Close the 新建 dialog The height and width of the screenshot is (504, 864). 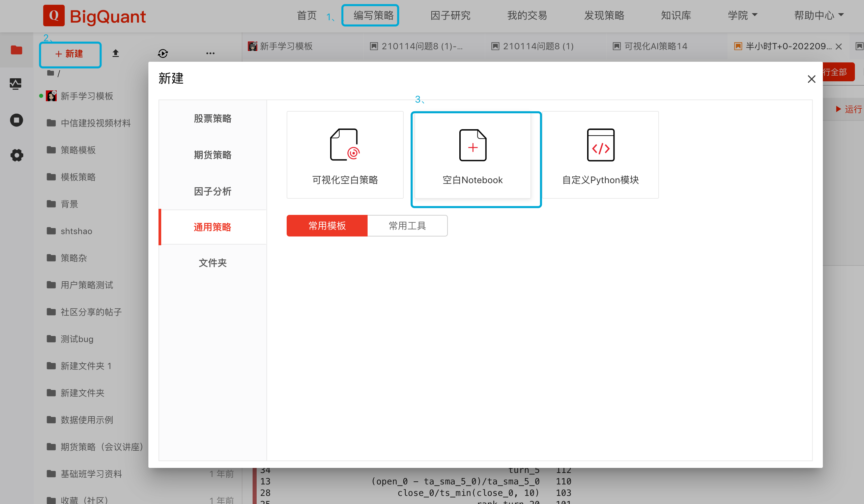point(811,79)
